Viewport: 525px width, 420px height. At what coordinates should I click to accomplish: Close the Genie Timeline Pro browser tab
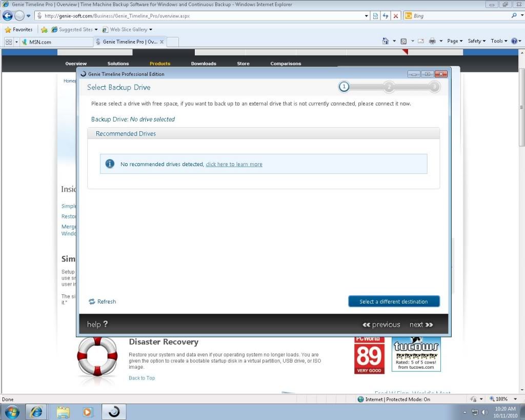[161, 42]
